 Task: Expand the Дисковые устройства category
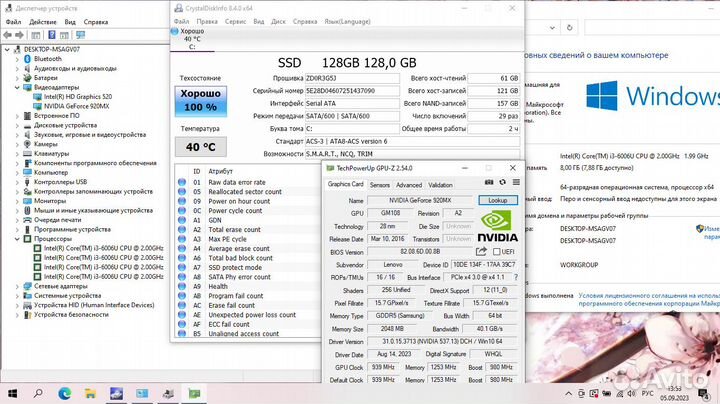point(17,125)
